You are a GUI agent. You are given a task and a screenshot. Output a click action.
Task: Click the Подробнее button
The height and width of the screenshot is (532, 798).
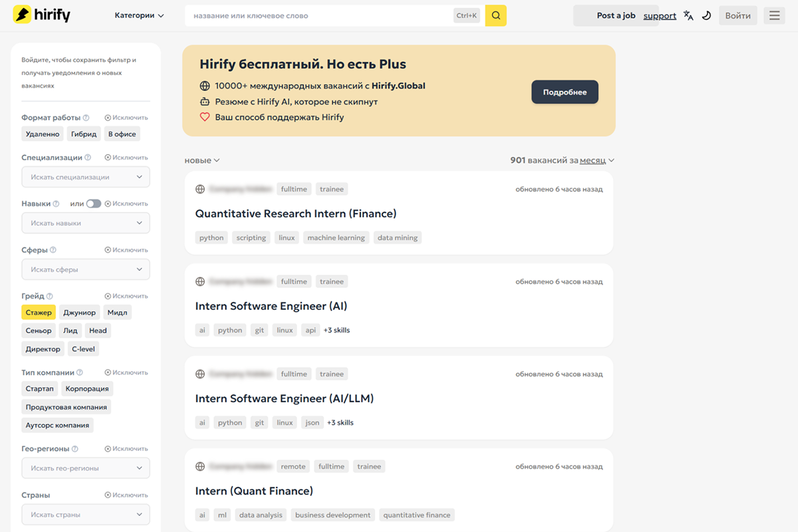565,92
